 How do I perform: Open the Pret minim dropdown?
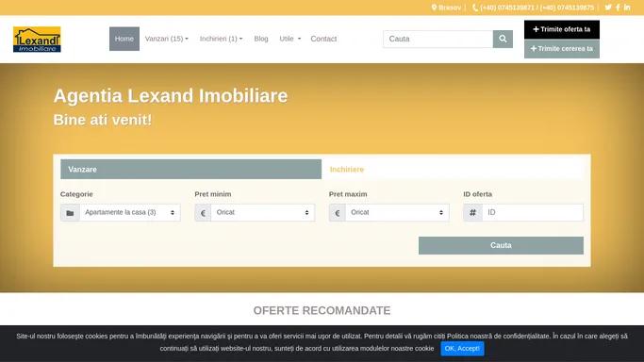coord(263,213)
